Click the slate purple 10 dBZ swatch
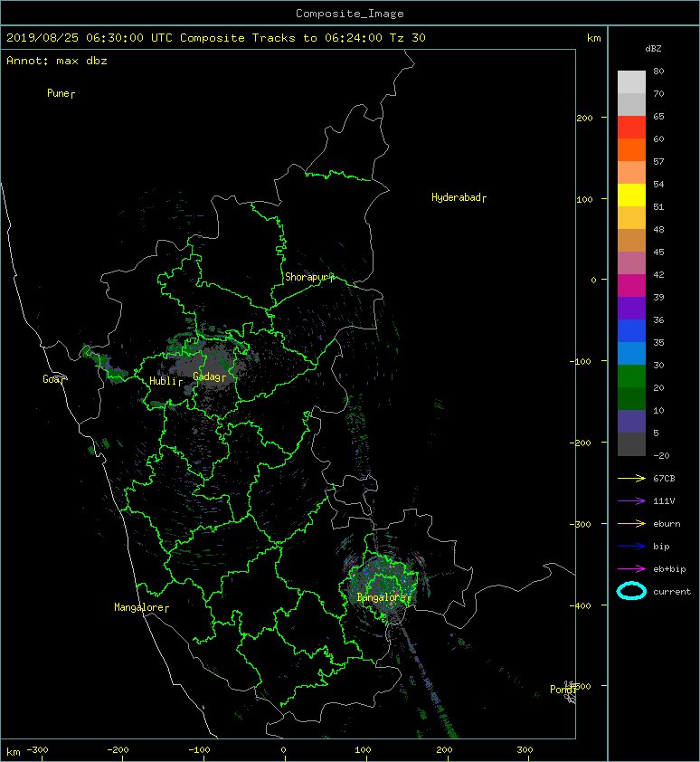This screenshot has height=762, width=700. pyautogui.click(x=631, y=422)
